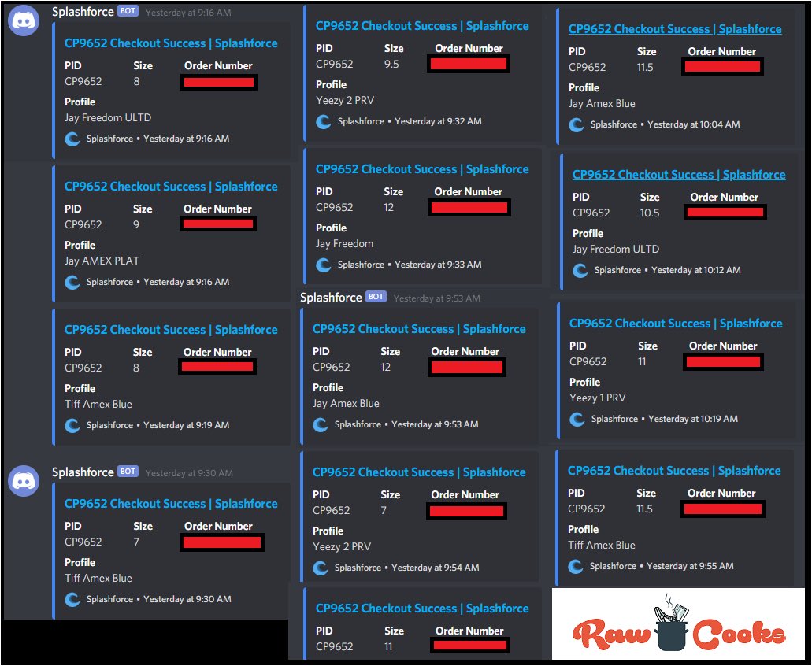Click the Splashforce username on the 9:16 AM message header

pyautogui.click(x=83, y=11)
